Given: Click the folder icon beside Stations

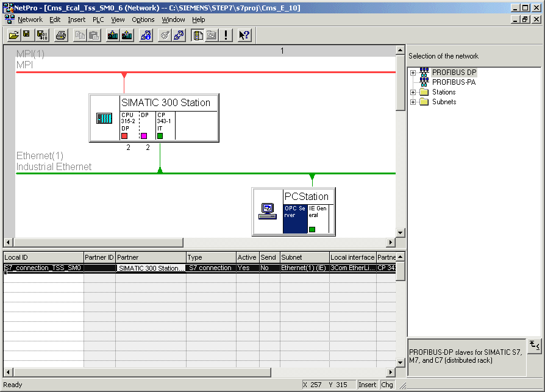Looking at the screenshot, I should click(424, 91).
